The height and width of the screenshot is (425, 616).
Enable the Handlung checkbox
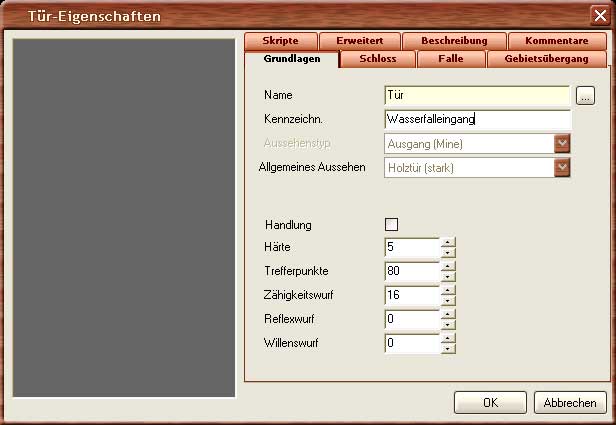391,223
